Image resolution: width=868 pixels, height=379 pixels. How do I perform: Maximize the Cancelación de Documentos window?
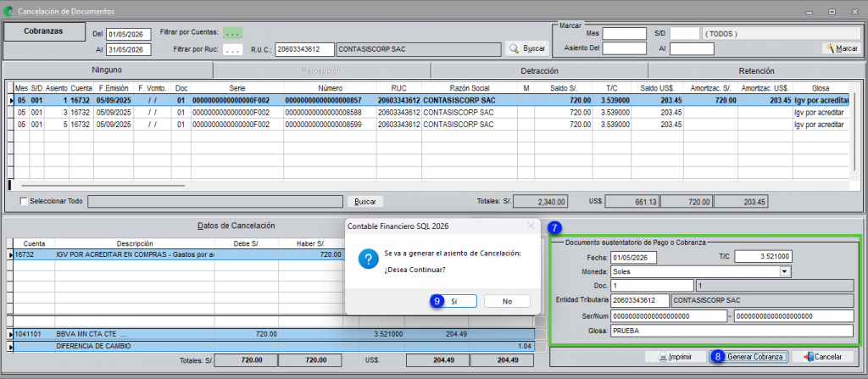point(832,11)
